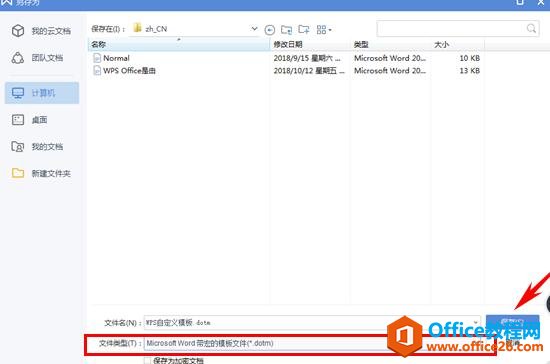This screenshot has width=550, height=364.
Task: Open 我的云文档 in the sidebar
Action: click(x=41, y=31)
